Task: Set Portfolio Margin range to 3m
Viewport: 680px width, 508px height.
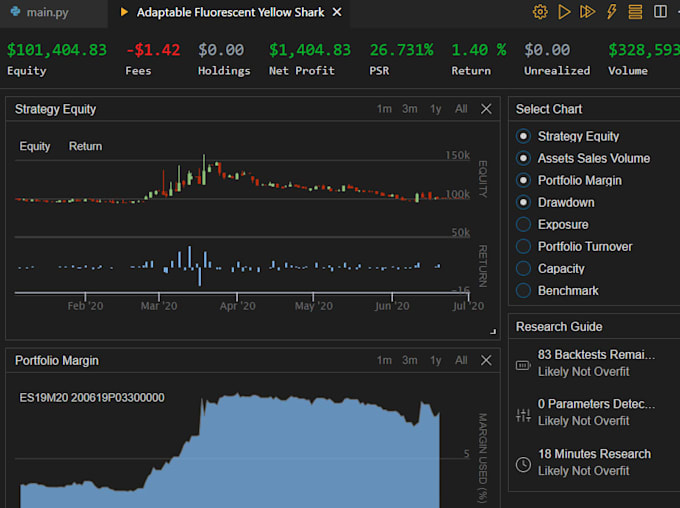Action: point(409,360)
